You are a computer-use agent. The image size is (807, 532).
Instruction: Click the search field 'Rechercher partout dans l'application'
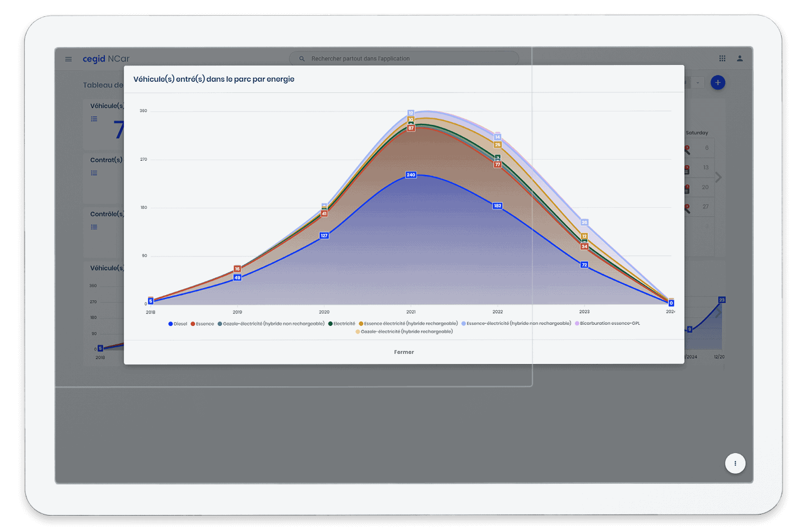403,59
